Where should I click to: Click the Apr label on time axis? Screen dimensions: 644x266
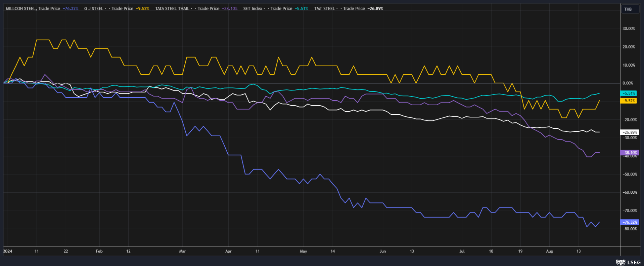pyautogui.click(x=228, y=252)
